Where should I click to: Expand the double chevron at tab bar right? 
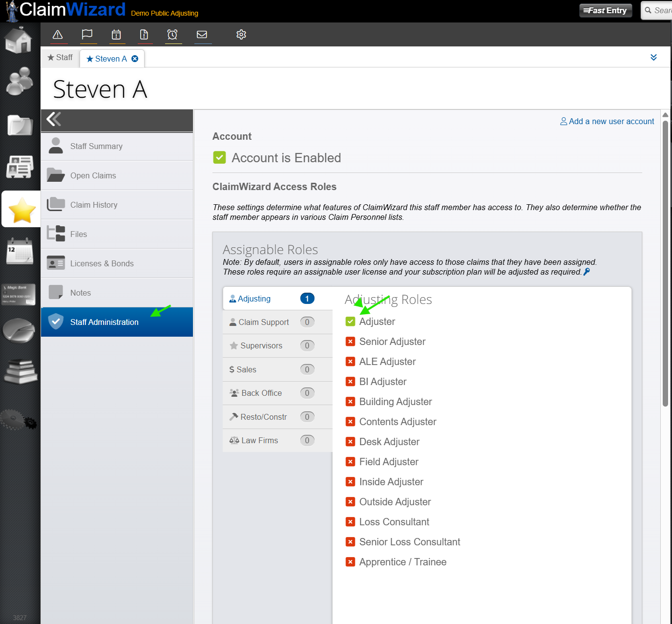click(653, 57)
